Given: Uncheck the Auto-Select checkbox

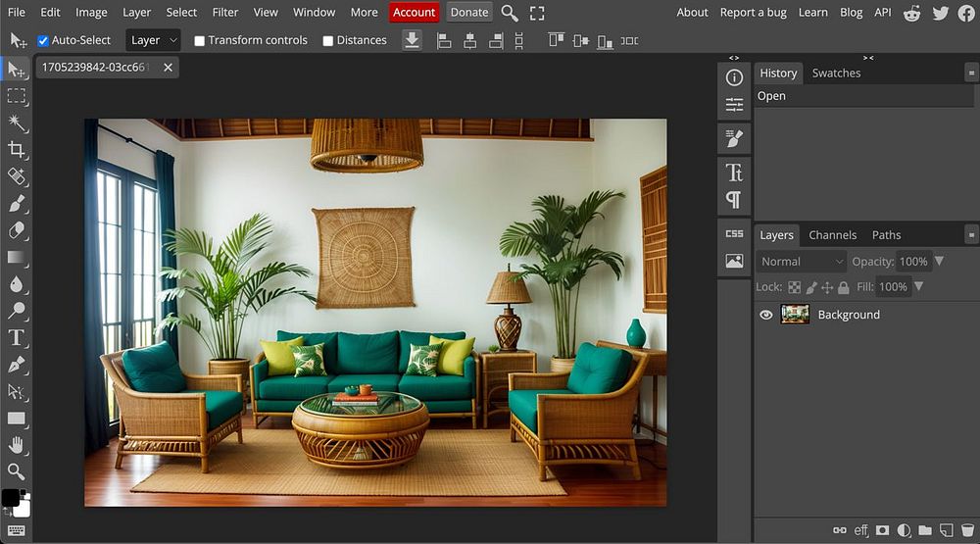Looking at the screenshot, I should point(43,41).
